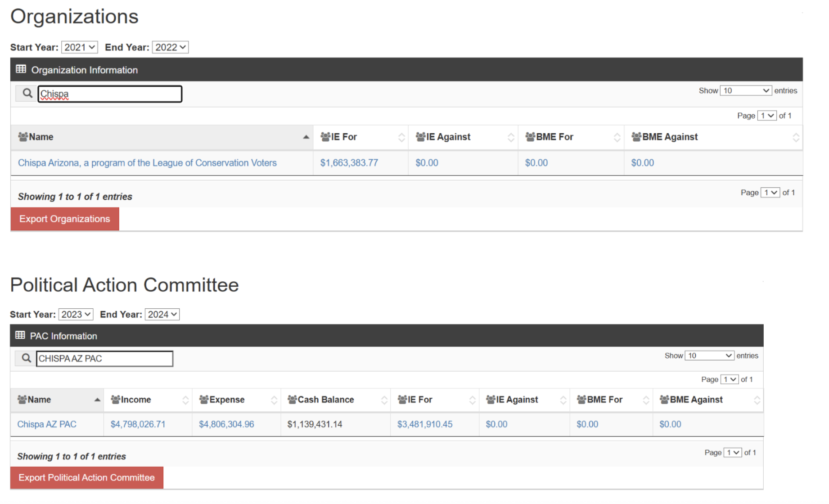Image resolution: width=829 pixels, height=504 pixels.
Task: Click Export Political Action Committee button
Action: pyautogui.click(x=86, y=477)
